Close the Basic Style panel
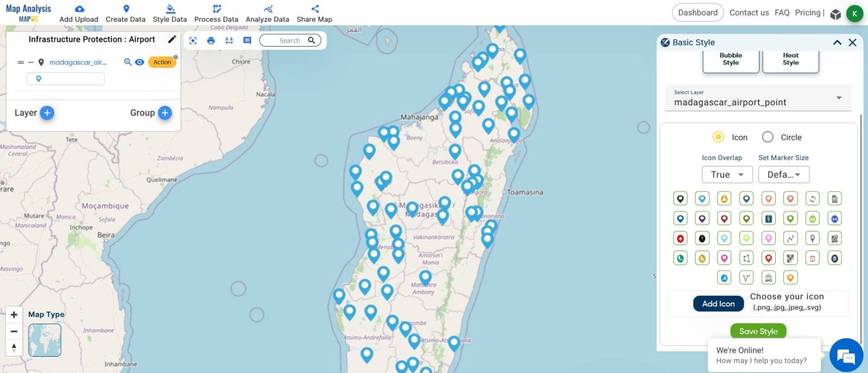The height and width of the screenshot is (373, 868). tap(852, 42)
